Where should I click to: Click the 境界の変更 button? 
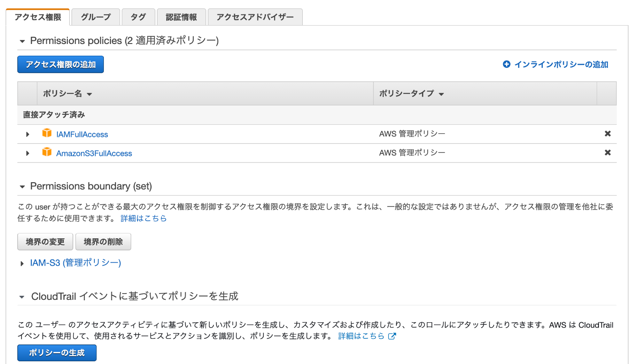coord(45,241)
